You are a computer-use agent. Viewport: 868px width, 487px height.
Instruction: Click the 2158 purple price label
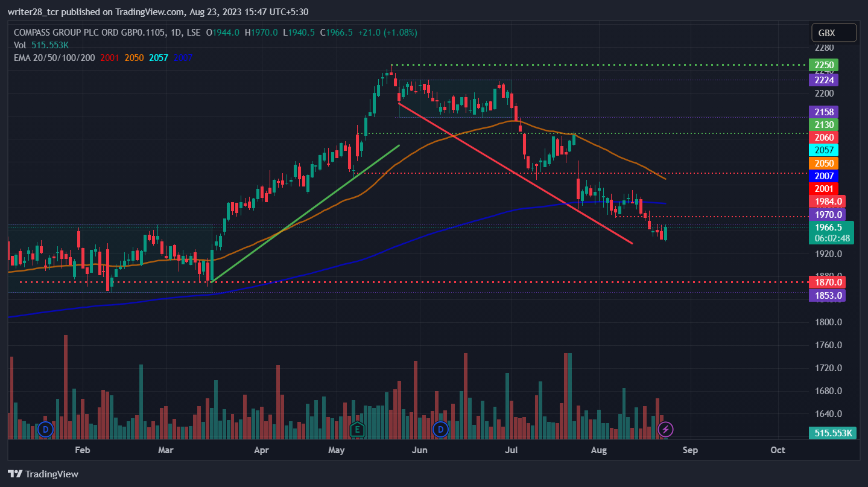(x=823, y=112)
